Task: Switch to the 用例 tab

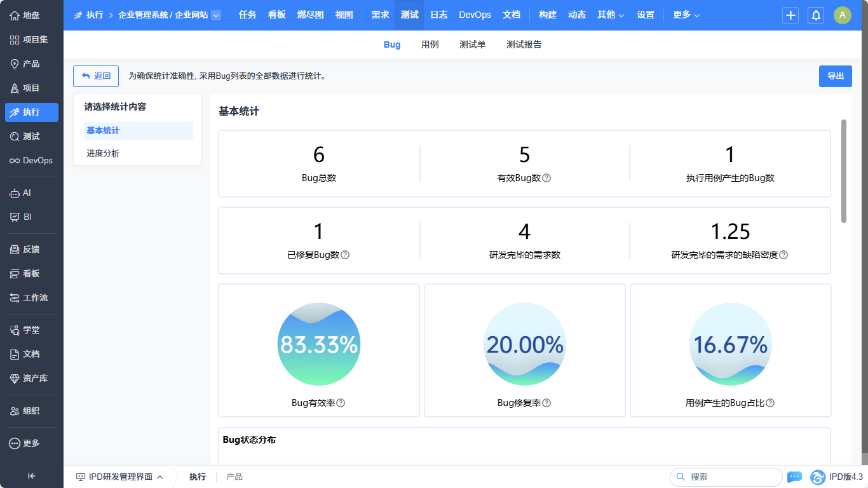Action: pyautogui.click(x=430, y=44)
